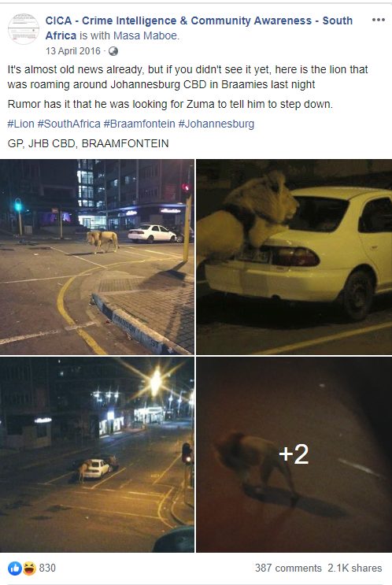Select the #Braamfontein hashtag

[x=139, y=124]
